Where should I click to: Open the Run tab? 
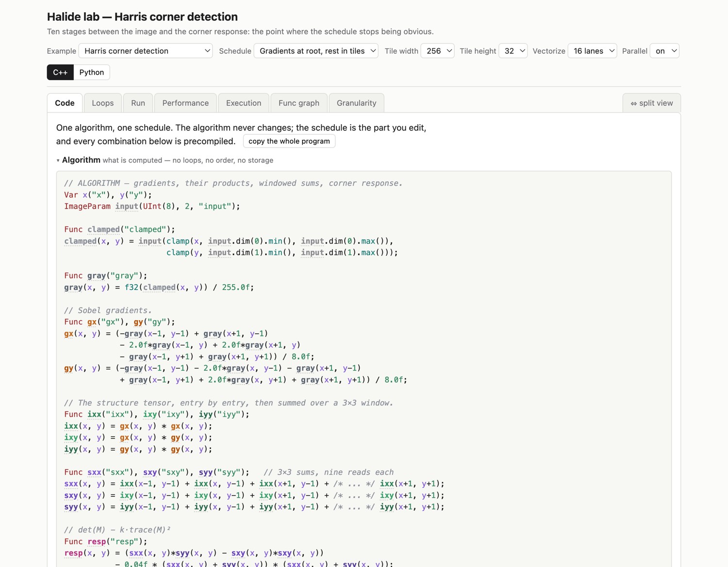point(138,103)
